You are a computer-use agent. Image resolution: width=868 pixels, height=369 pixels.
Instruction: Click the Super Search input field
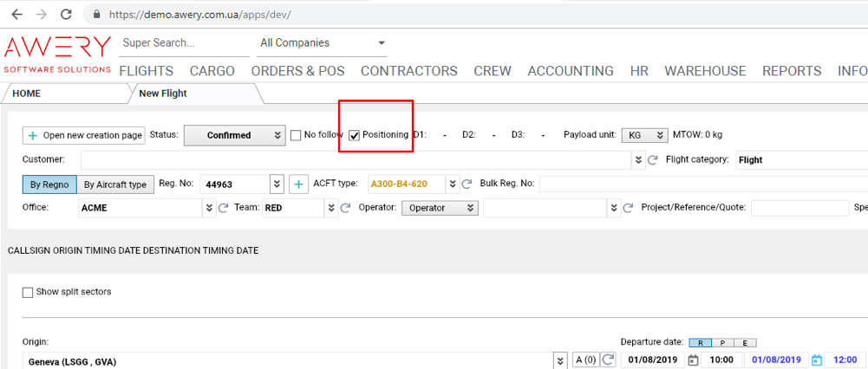[x=182, y=43]
